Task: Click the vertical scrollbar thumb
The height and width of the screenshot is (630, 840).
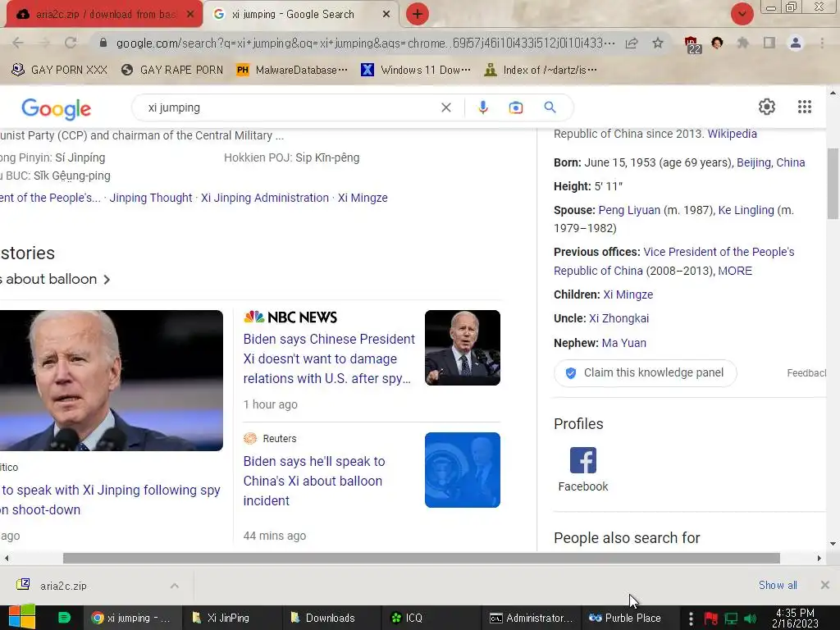Action: [x=832, y=184]
